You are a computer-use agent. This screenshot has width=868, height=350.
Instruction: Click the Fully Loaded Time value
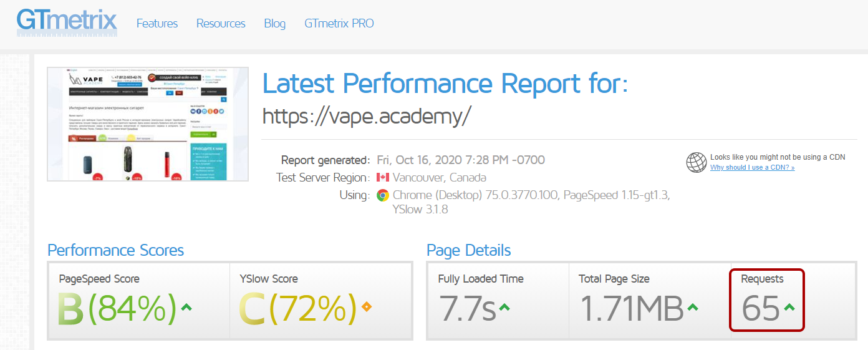(x=468, y=308)
